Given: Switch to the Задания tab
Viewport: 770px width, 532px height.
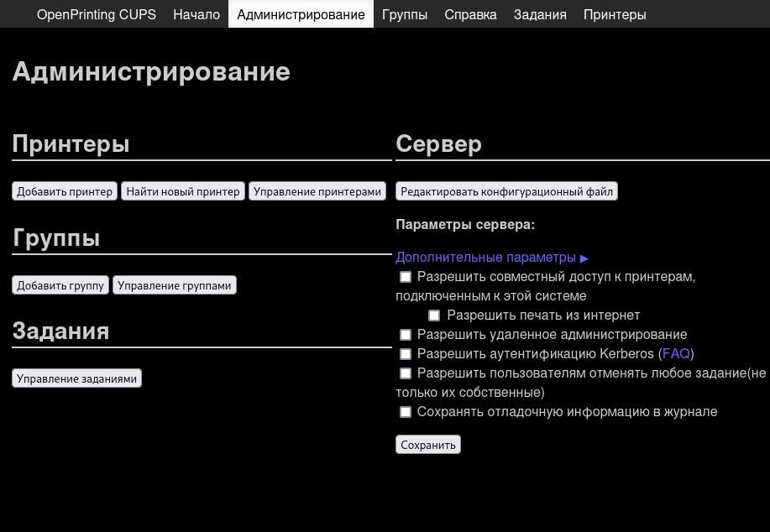Looking at the screenshot, I should [540, 14].
